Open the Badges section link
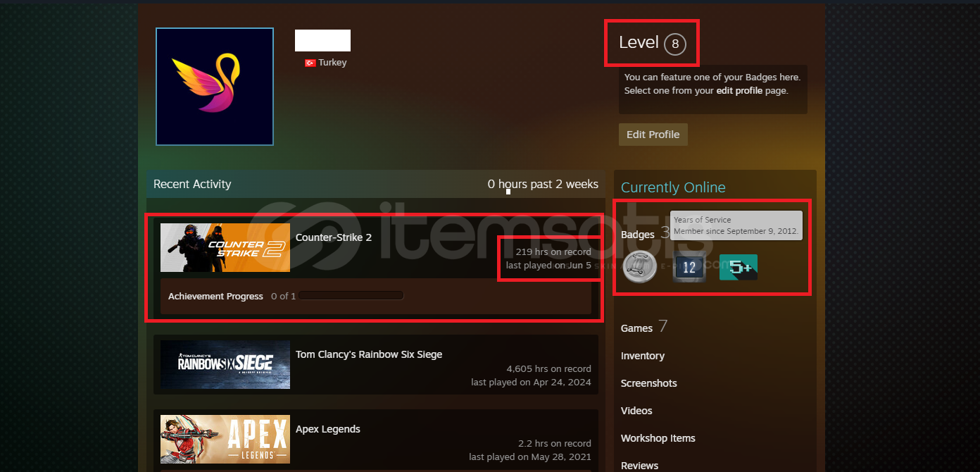Screen dimensions: 980x472 638,235
